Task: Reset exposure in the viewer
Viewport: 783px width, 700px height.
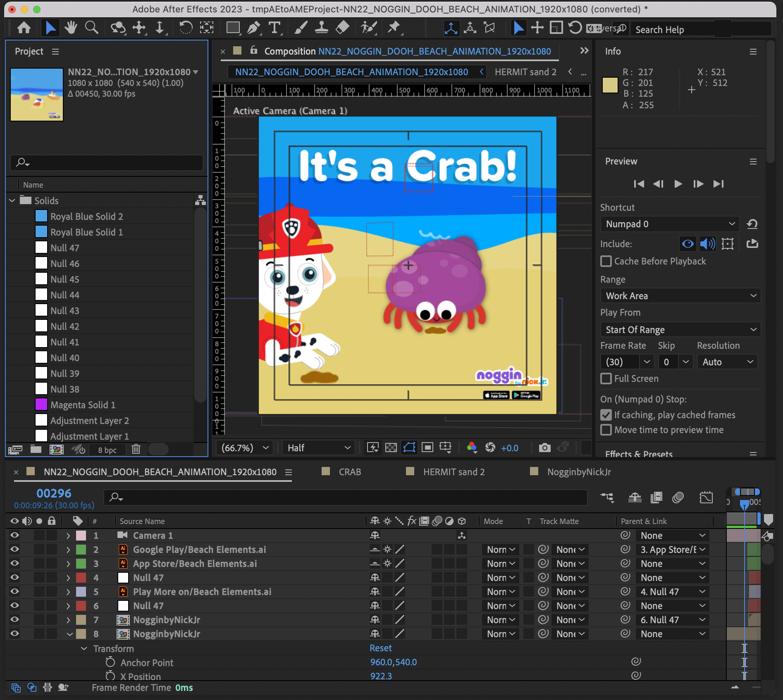Action: tap(490, 448)
